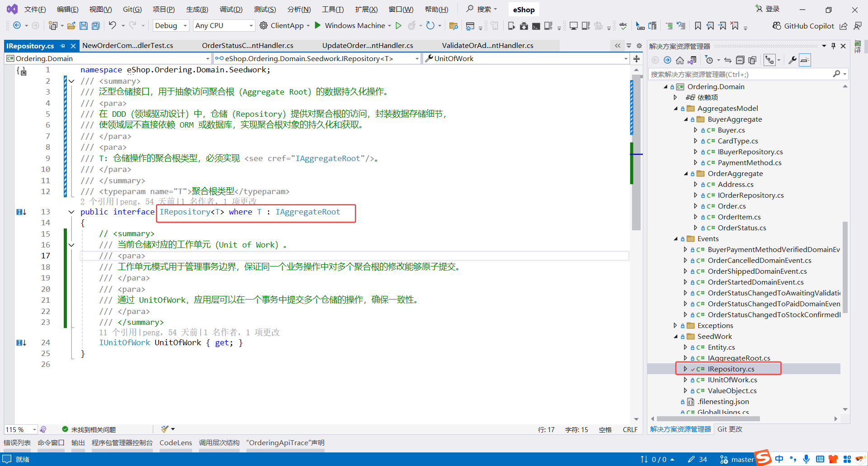Image resolution: width=868 pixels, height=466 pixels.
Task: Click the Restart refresh circular icon
Action: click(x=430, y=26)
